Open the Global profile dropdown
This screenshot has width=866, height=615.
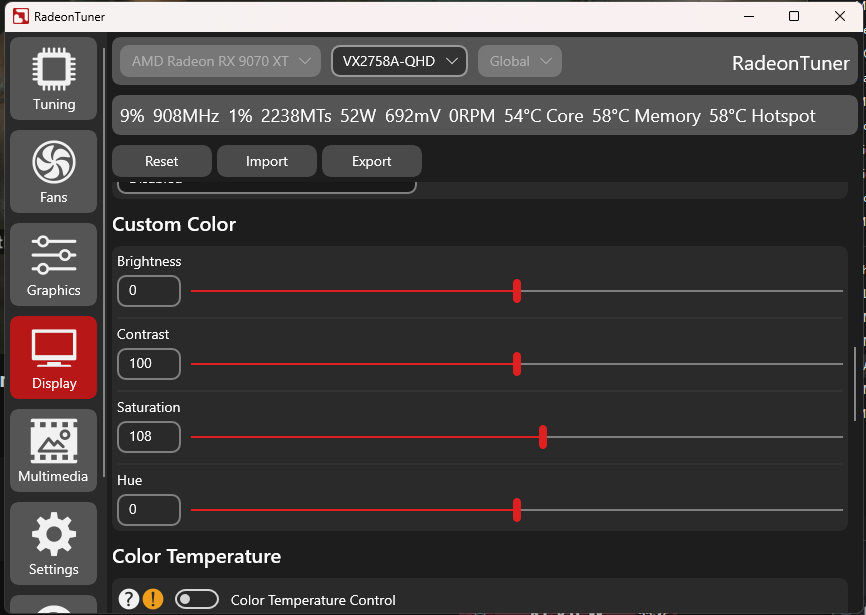[x=520, y=61]
